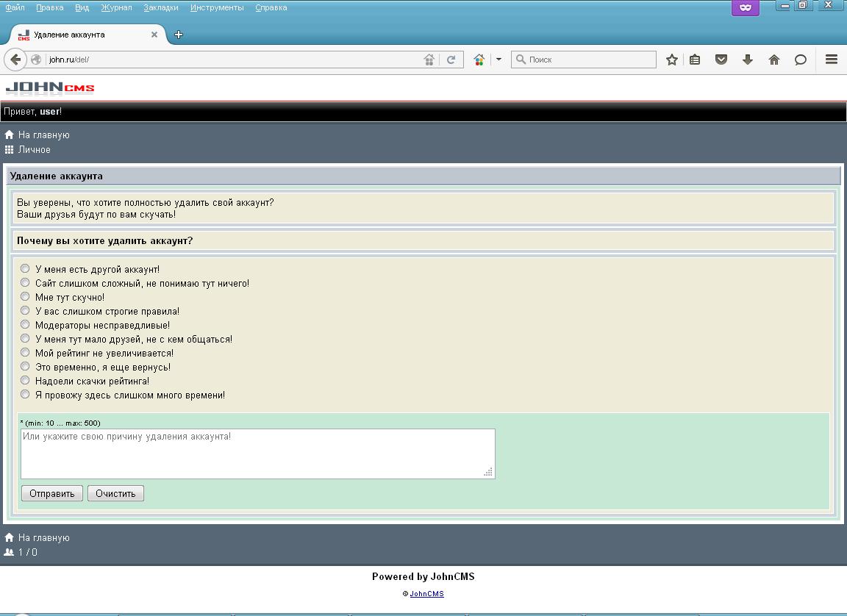
Task: Bookmark this page with the star icon
Action: pyautogui.click(x=671, y=60)
